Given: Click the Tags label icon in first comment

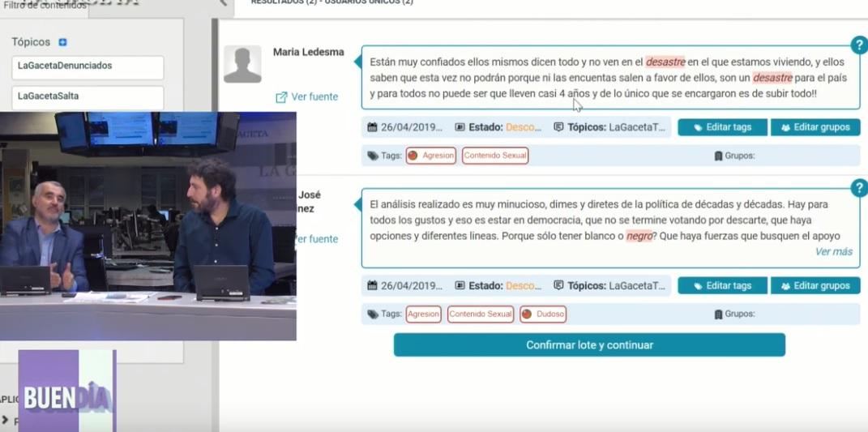Looking at the screenshot, I should (373, 156).
